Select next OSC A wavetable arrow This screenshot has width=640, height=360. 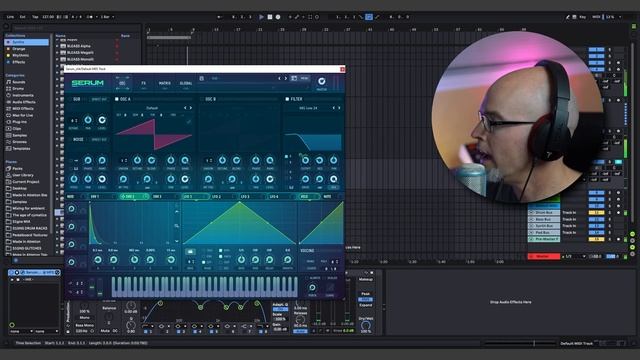tap(191, 108)
